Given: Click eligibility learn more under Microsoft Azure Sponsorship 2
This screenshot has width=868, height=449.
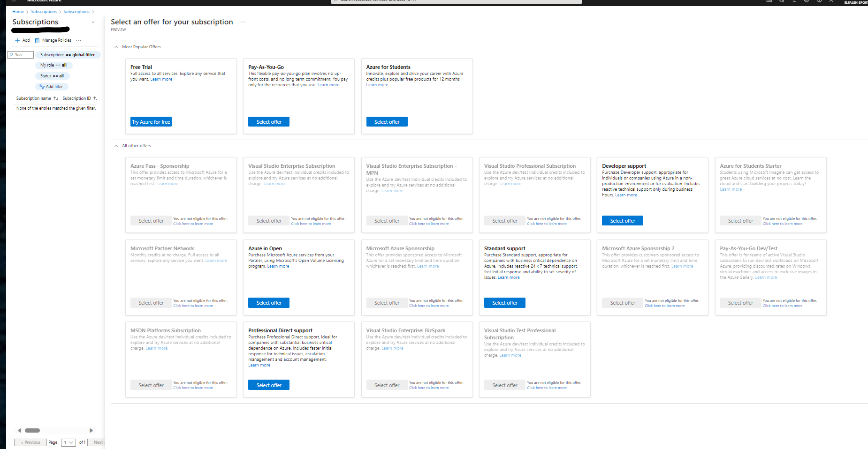Looking at the screenshot, I should pos(664,306).
